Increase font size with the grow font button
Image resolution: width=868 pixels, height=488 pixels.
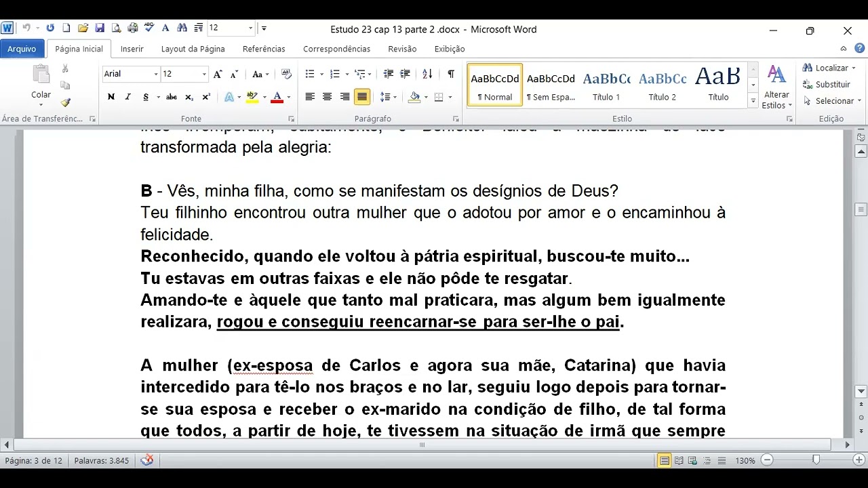click(x=218, y=75)
